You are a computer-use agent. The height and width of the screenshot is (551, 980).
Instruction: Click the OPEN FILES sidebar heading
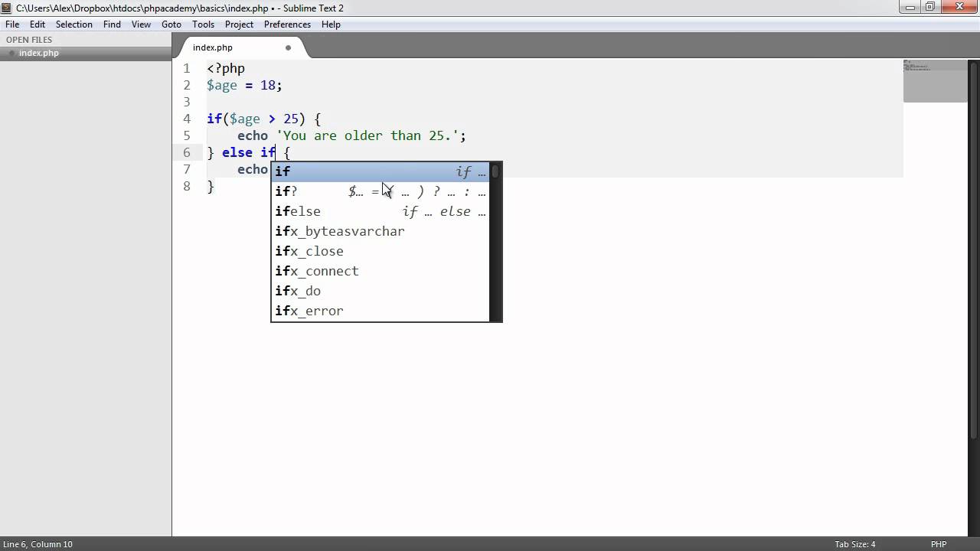coord(29,40)
